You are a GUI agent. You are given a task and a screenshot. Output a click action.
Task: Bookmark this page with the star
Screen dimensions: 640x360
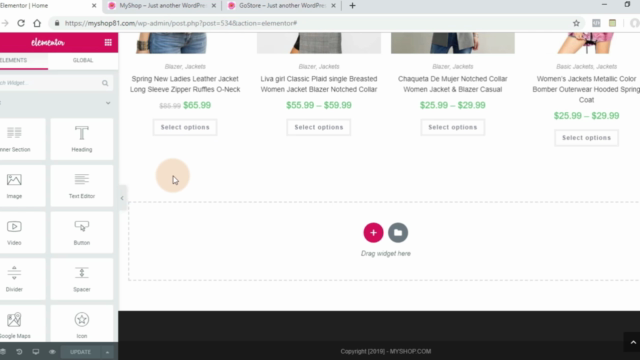tap(576, 23)
